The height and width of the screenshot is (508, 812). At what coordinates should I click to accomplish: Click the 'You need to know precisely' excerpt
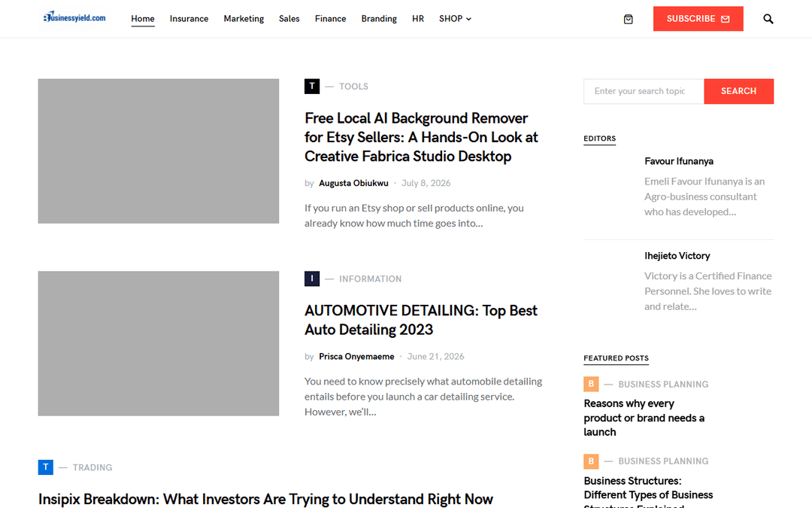pyautogui.click(x=423, y=397)
